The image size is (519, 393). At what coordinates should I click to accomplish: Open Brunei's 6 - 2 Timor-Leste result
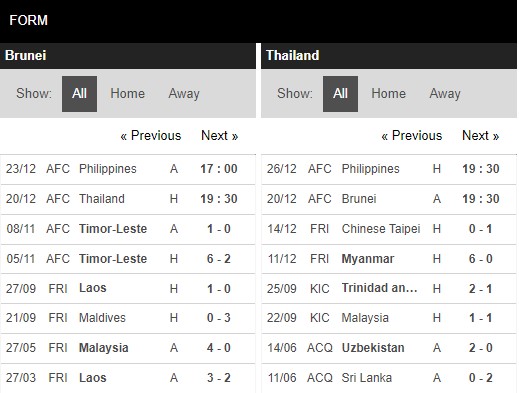[128, 259]
